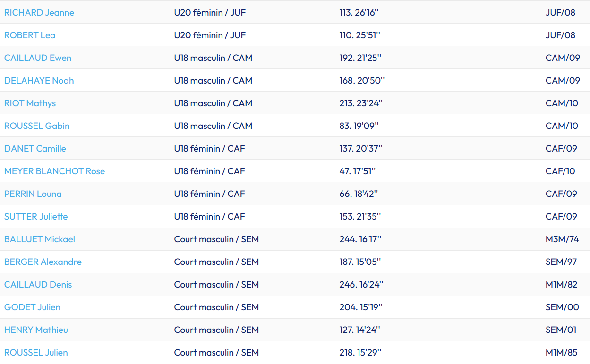Open the HENRY Mathieu athlete link
Screen dimensions: 590x364
[x=36, y=330]
